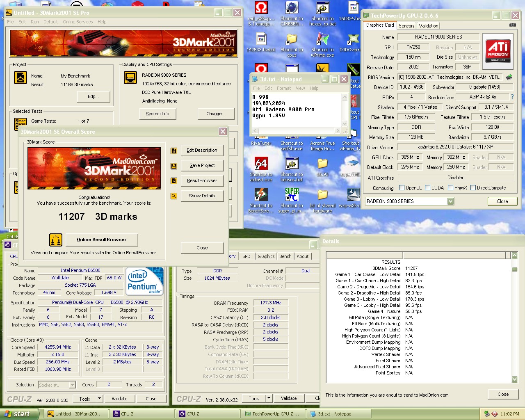Click the BIOS save icon in GPU-Z

point(509,77)
